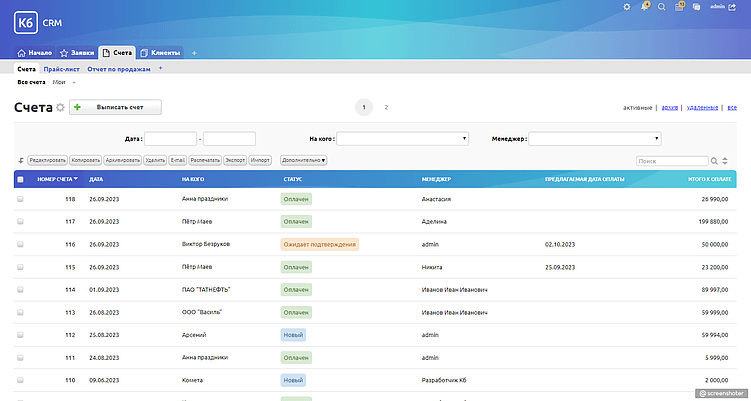The width and height of the screenshot is (751, 401).
Task: Click the архив link
Action: pos(670,107)
